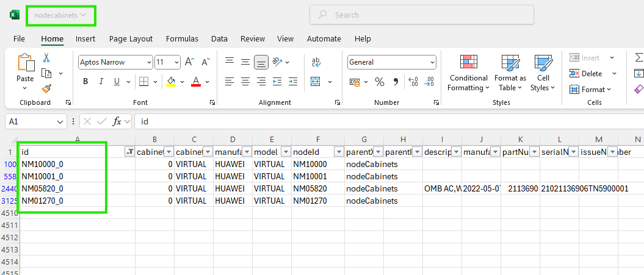Cut selection with the scissors icon

pyautogui.click(x=46, y=58)
